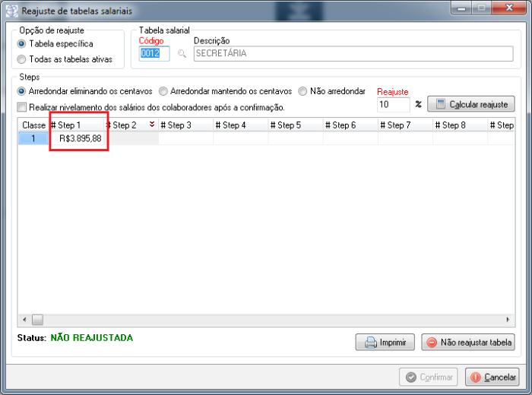Click the Código input field

[154, 54]
